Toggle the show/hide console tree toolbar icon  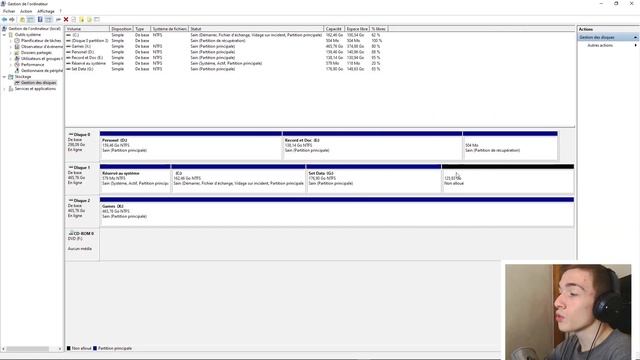[30, 20]
